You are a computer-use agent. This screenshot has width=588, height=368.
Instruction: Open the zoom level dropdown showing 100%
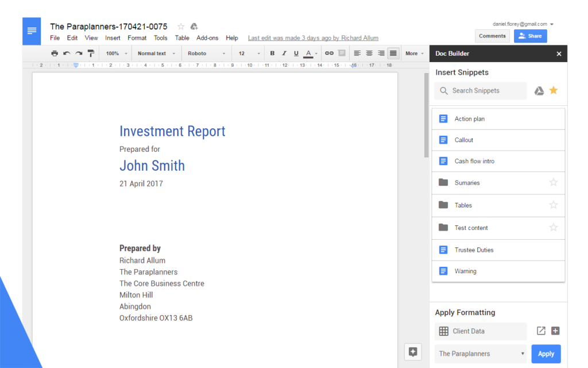tap(115, 53)
